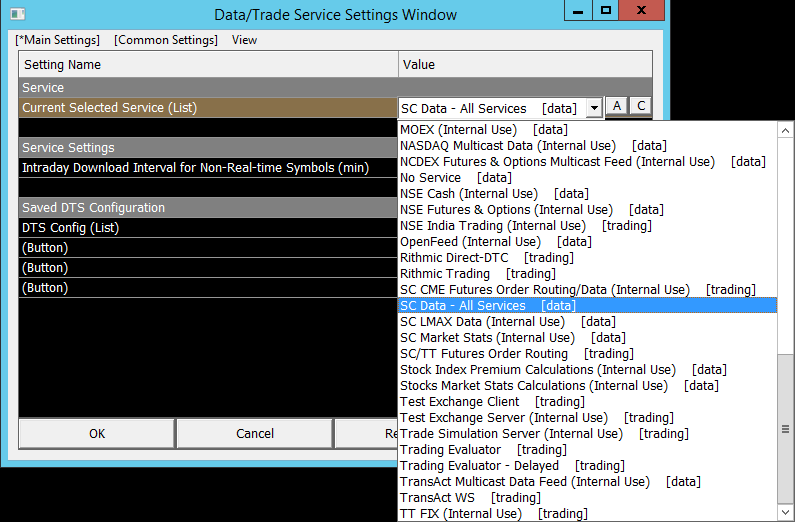Select SC CME Futures Order Routing/Data
This screenshot has width=795, height=522.
(588, 289)
